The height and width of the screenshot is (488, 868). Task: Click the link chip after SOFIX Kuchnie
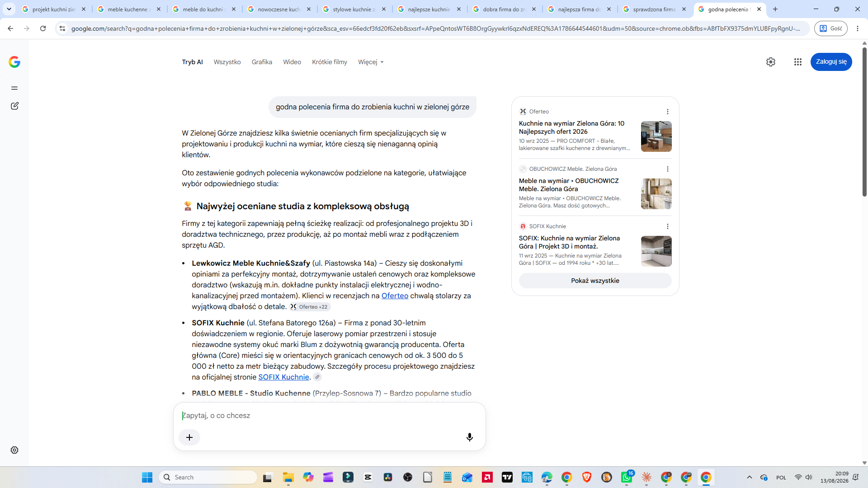coord(317,377)
